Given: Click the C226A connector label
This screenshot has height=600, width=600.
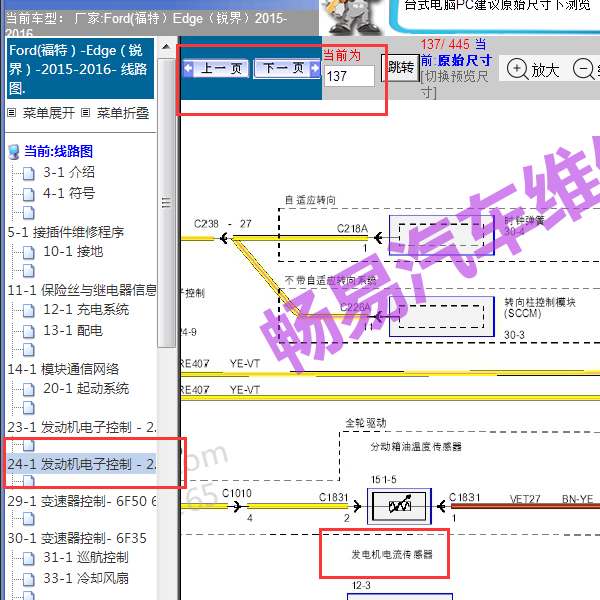Looking at the screenshot, I should tap(355, 307).
